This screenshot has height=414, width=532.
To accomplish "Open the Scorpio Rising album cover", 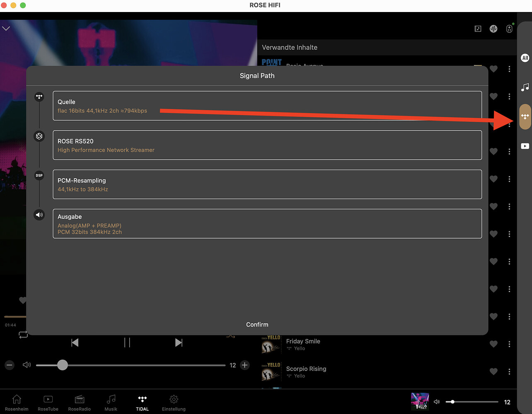I will pyautogui.click(x=271, y=372).
